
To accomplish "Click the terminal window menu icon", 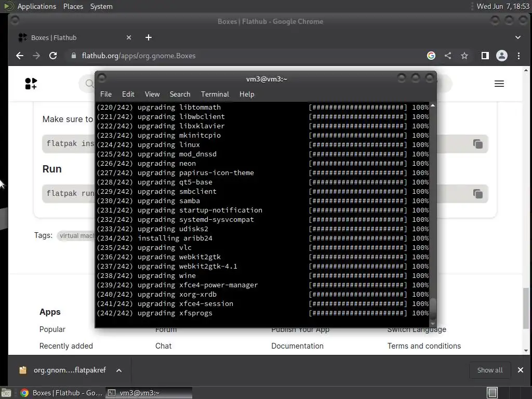I will pyautogui.click(x=102, y=78).
